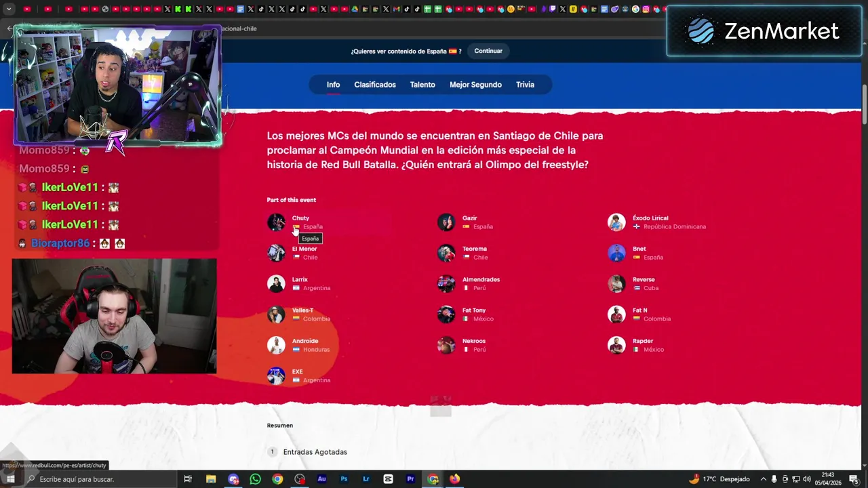This screenshot has height=488, width=868.
Task: Open Éxodo Lírical's artist name link
Action: coord(650,218)
